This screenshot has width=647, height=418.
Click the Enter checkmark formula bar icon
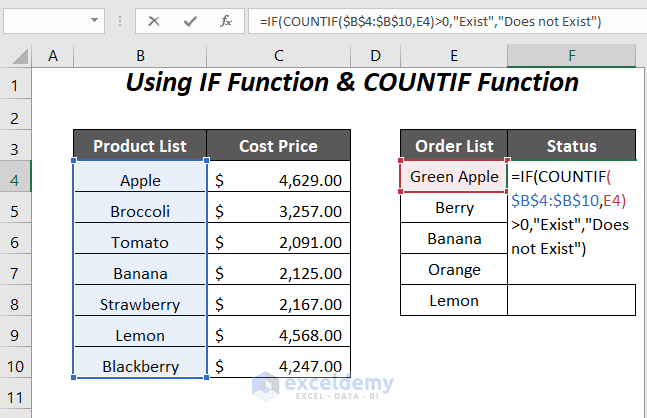(x=190, y=20)
